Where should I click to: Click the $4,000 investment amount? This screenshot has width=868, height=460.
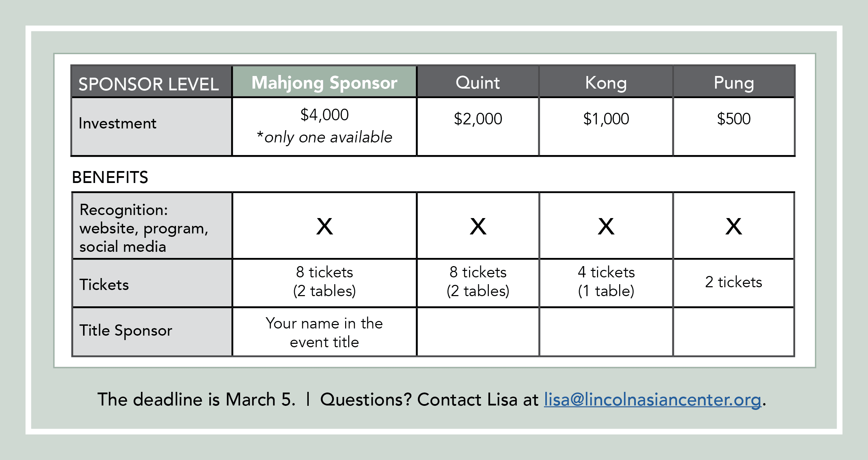pos(324,115)
